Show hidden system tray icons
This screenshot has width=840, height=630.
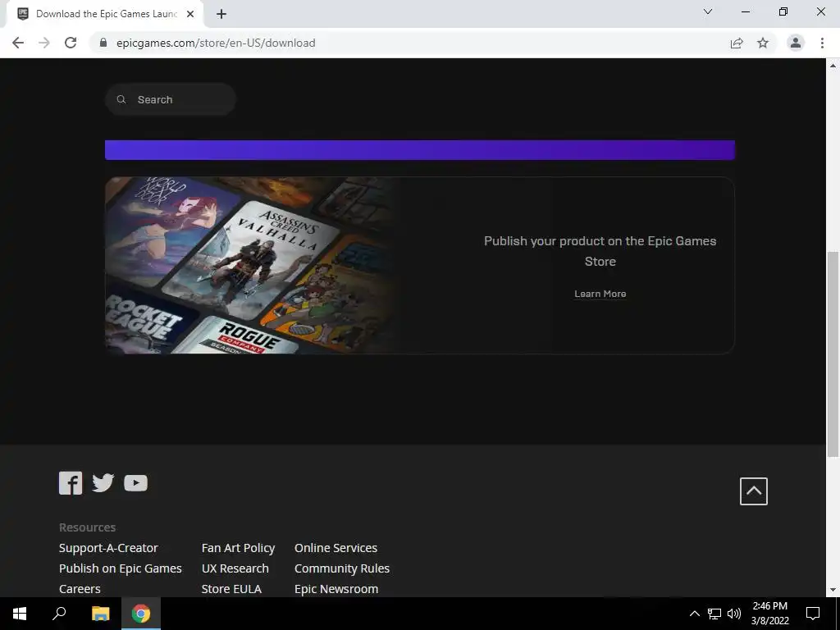tap(694, 614)
